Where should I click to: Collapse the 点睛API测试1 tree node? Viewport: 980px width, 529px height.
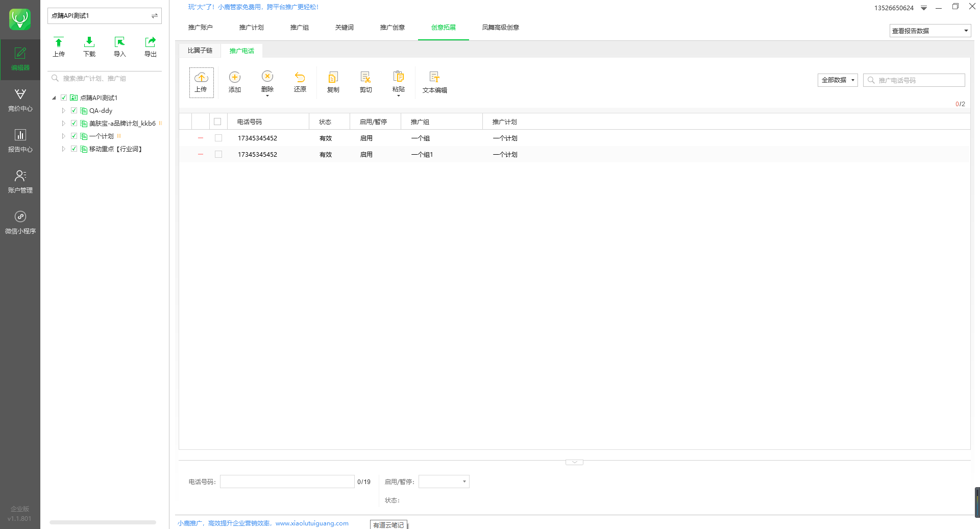[54, 98]
